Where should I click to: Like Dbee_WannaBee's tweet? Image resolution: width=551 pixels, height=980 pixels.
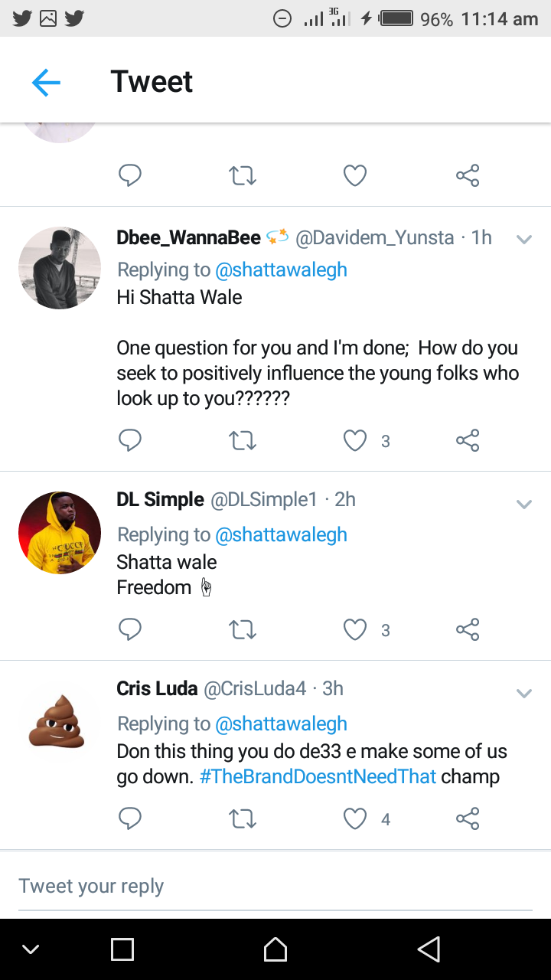point(355,440)
